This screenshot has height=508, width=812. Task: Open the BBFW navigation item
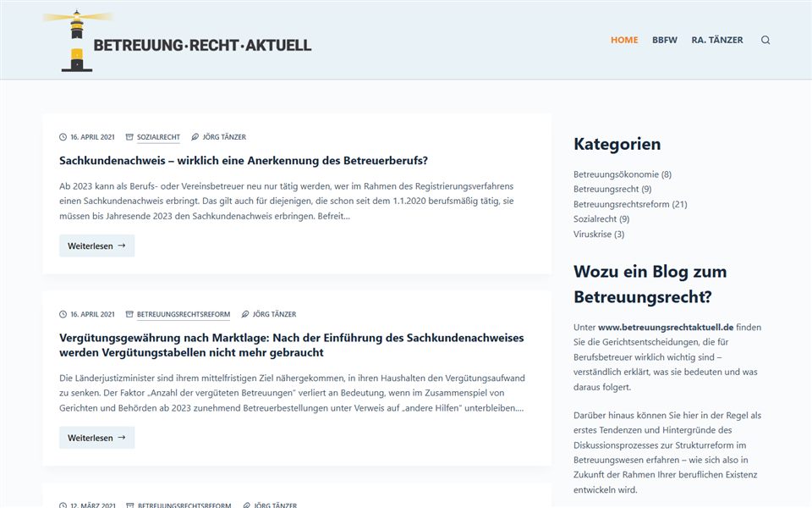click(x=665, y=40)
